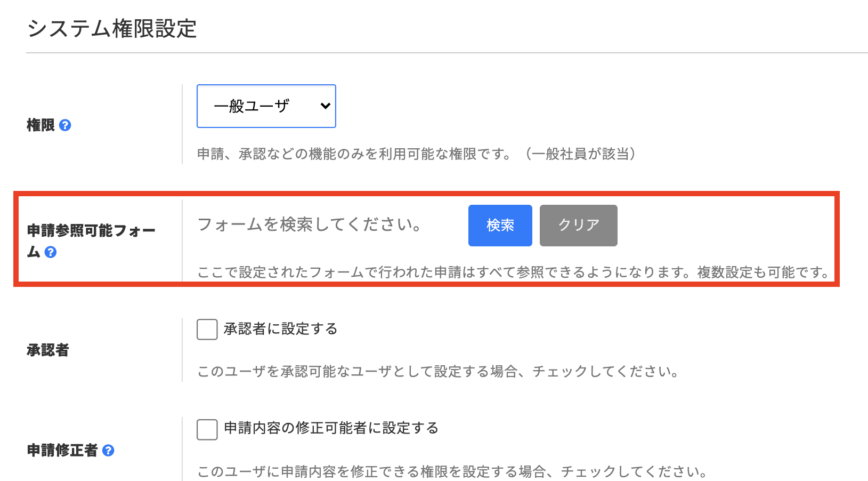The image size is (868, 481).
Task: Open help icon next to 申請参照可能フォーム
Action: 51,252
